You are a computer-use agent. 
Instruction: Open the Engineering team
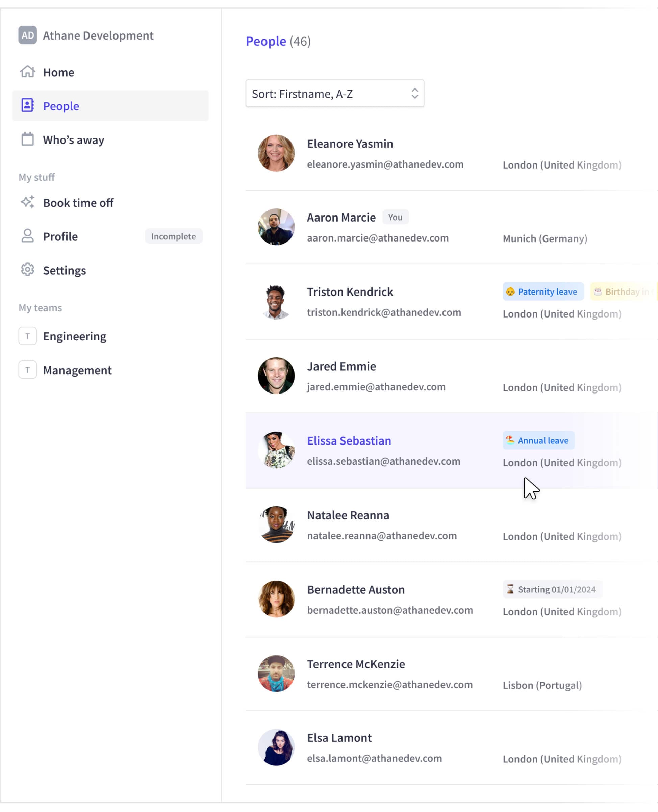coord(111,336)
